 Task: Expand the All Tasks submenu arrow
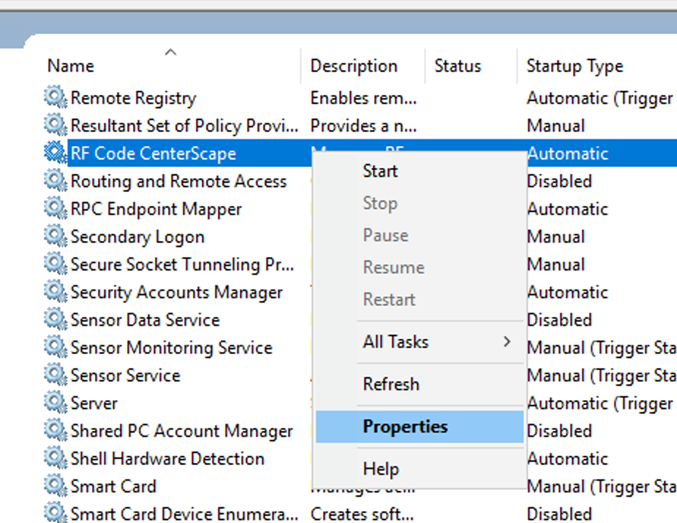tap(506, 342)
